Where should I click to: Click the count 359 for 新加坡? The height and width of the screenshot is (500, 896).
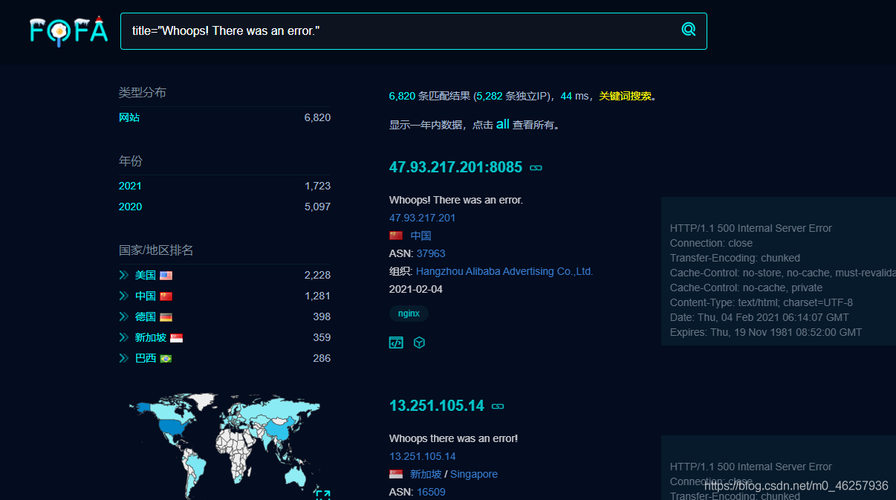(x=322, y=337)
